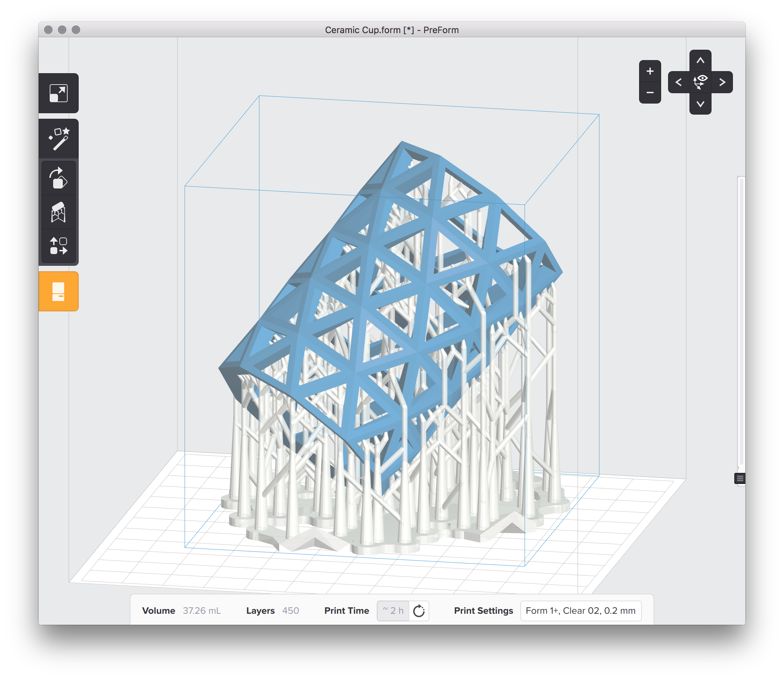Rotate view upward with the up arrow
The width and height of the screenshot is (784, 680).
click(x=700, y=60)
